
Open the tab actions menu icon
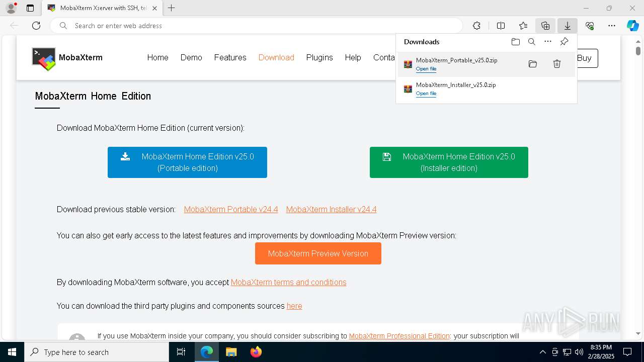pos(30,8)
